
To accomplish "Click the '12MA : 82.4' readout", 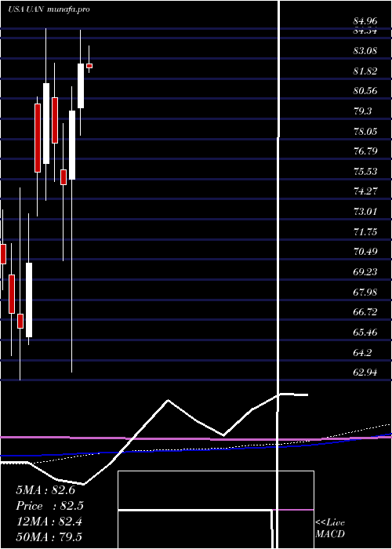I will (x=49, y=522).
